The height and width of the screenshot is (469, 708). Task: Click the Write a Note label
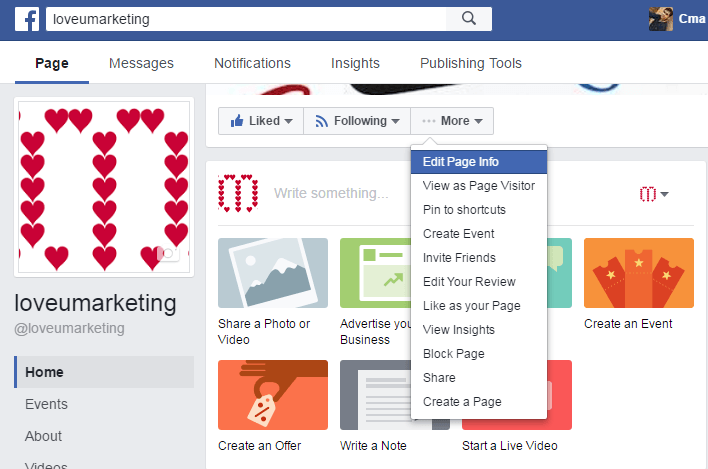[x=373, y=446]
